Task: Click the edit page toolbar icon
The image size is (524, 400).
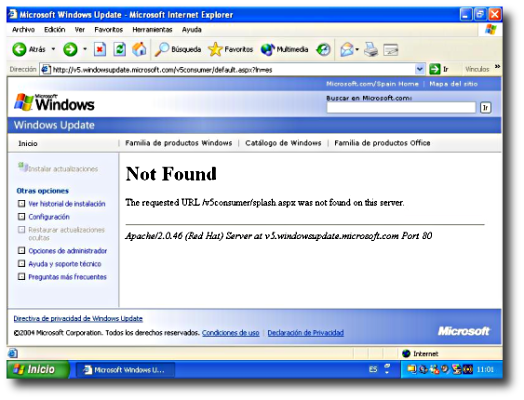Action: (x=390, y=50)
